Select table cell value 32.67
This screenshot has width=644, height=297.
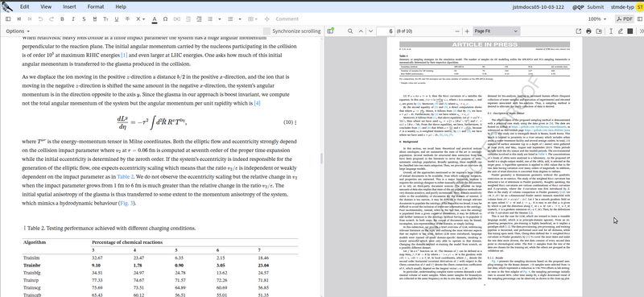coord(97,258)
